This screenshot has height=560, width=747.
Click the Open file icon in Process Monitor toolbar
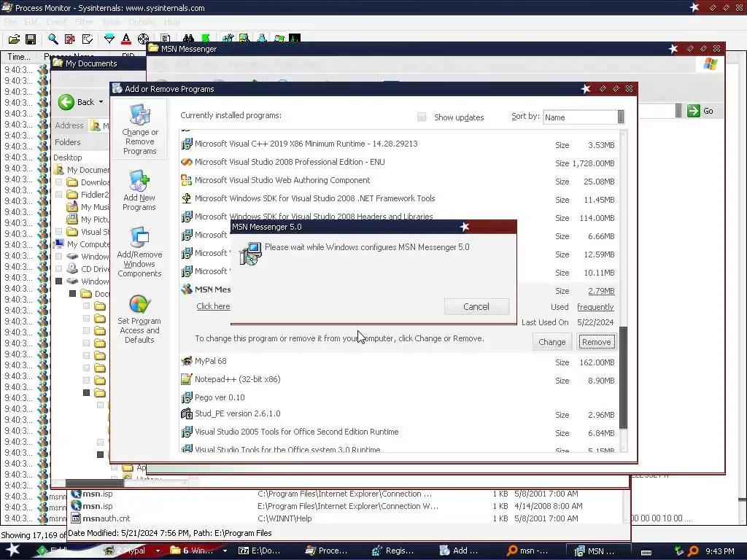[15, 39]
